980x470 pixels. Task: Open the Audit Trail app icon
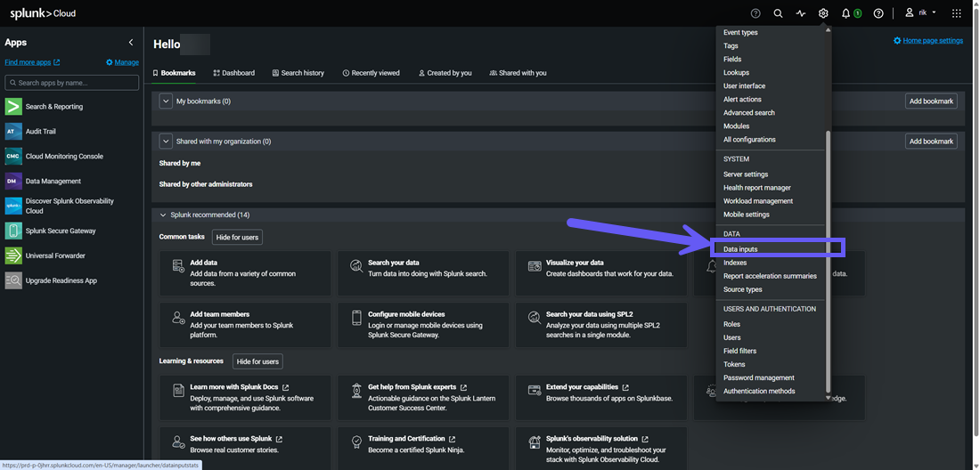click(13, 132)
